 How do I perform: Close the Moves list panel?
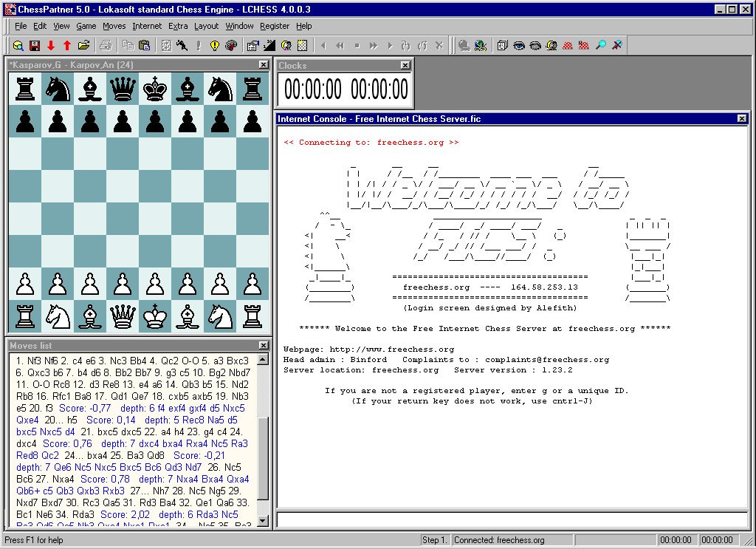pyautogui.click(x=264, y=345)
